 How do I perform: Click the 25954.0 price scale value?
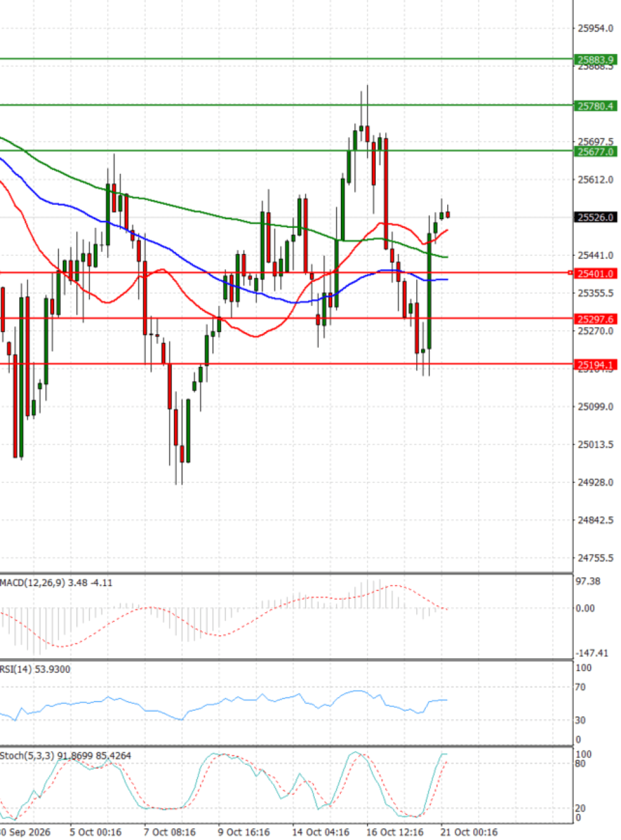coord(595,28)
